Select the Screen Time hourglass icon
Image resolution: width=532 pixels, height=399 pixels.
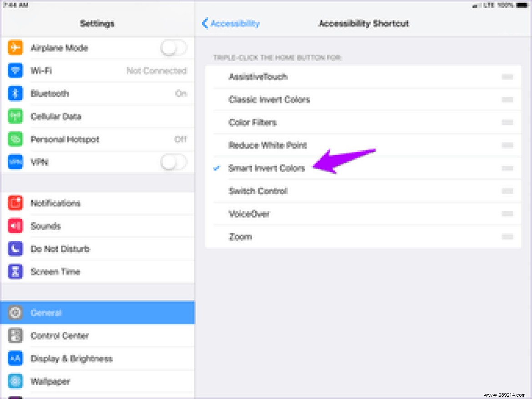[x=16, y=271]
